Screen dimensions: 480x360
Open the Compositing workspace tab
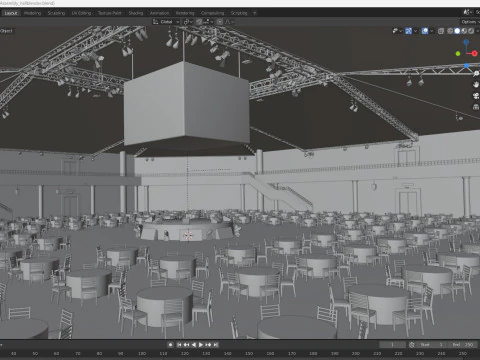tap(212, 13)
